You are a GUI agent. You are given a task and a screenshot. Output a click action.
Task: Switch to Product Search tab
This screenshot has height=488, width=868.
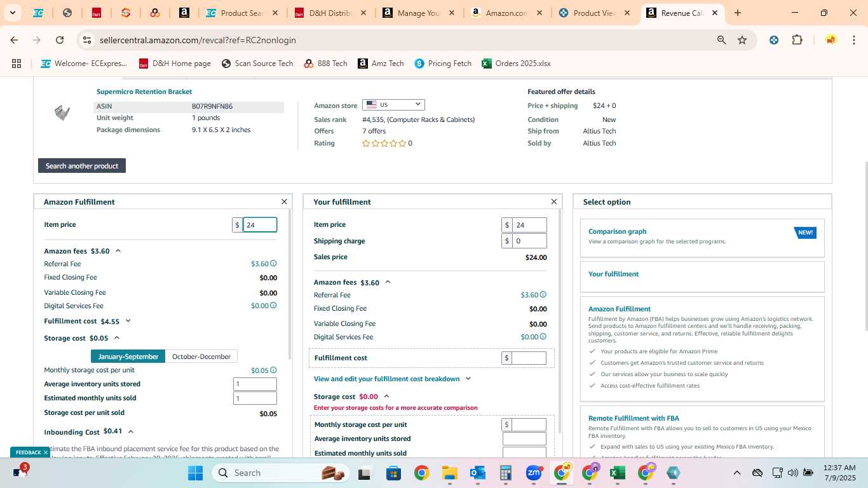241,13
